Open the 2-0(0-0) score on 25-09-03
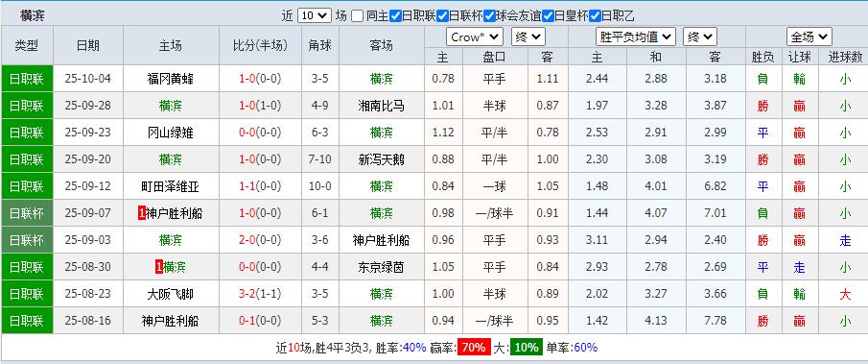This screenshot has width=868, height=364. click(x=260, y=240)
